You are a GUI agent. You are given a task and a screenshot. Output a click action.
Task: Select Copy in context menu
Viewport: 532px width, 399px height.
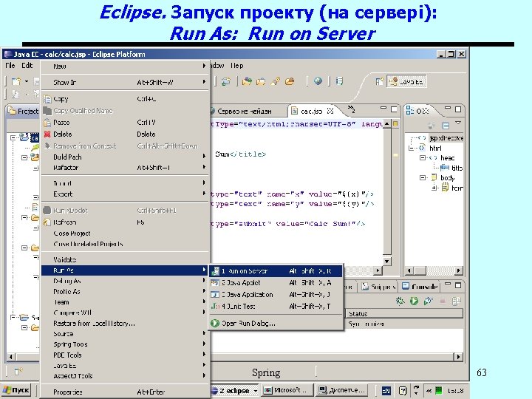click(125, 99)
